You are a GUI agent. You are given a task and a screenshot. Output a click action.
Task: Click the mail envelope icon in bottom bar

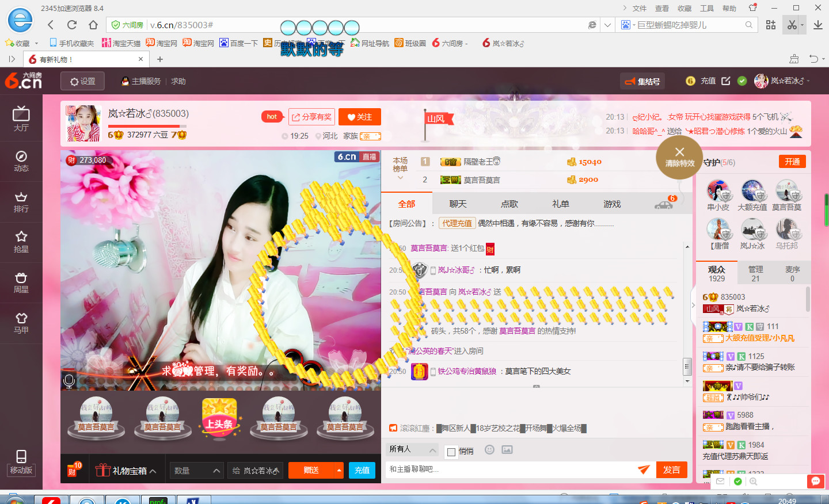(720, 481)
